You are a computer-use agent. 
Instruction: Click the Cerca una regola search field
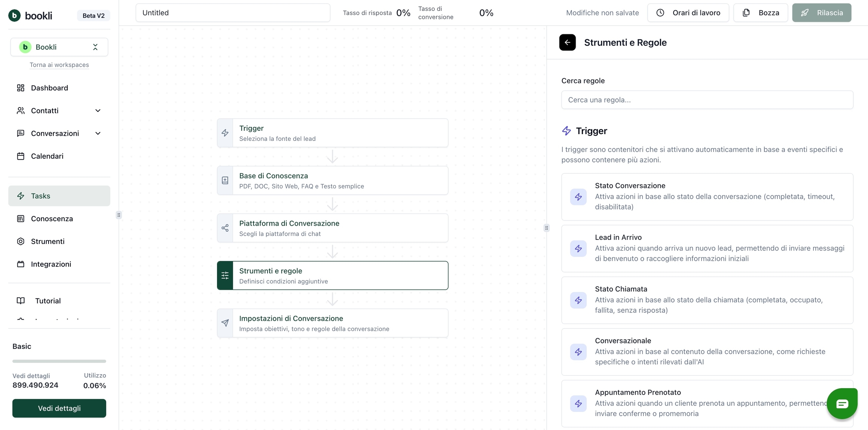tap(707, 100)
